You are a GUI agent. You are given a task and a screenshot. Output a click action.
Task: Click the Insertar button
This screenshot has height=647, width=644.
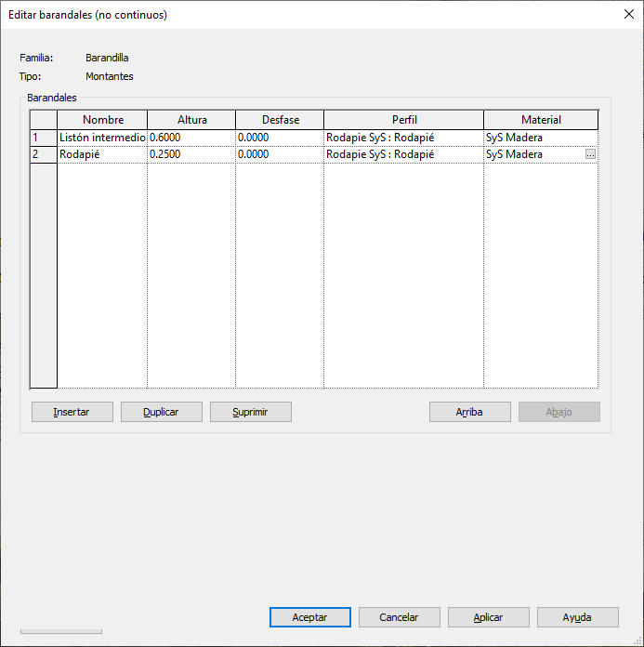tap(72, 412)
